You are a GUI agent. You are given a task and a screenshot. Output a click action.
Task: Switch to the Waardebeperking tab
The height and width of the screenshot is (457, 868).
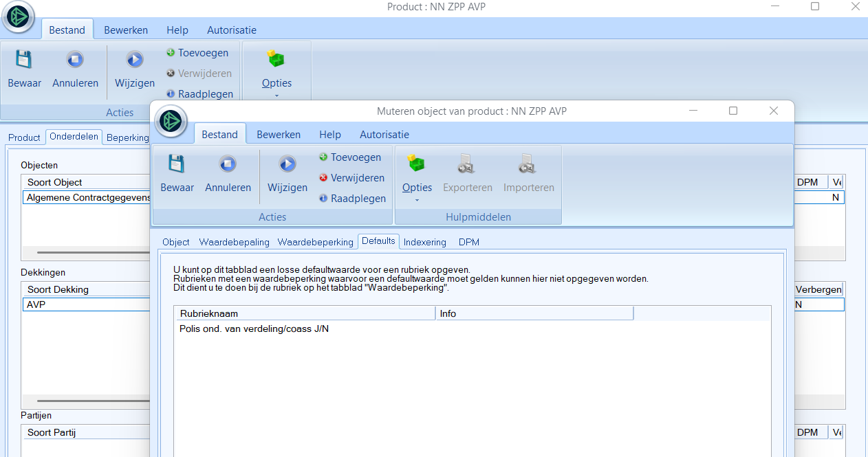click(x=315, y=242)
